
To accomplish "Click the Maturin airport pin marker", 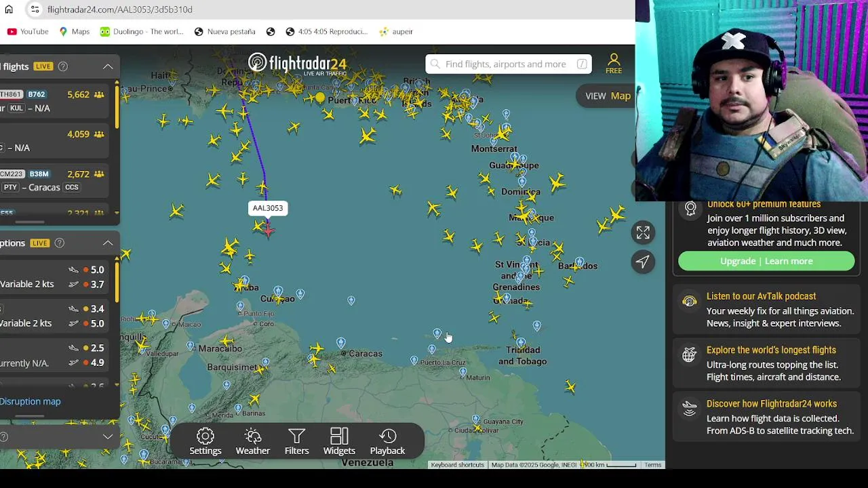I will (462, 371).
